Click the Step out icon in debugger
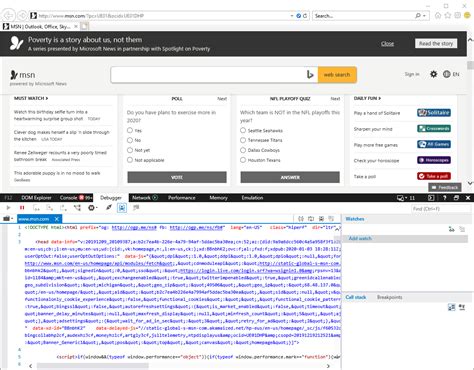This screenshot has height=370, width=474. (x=63, y=208)
